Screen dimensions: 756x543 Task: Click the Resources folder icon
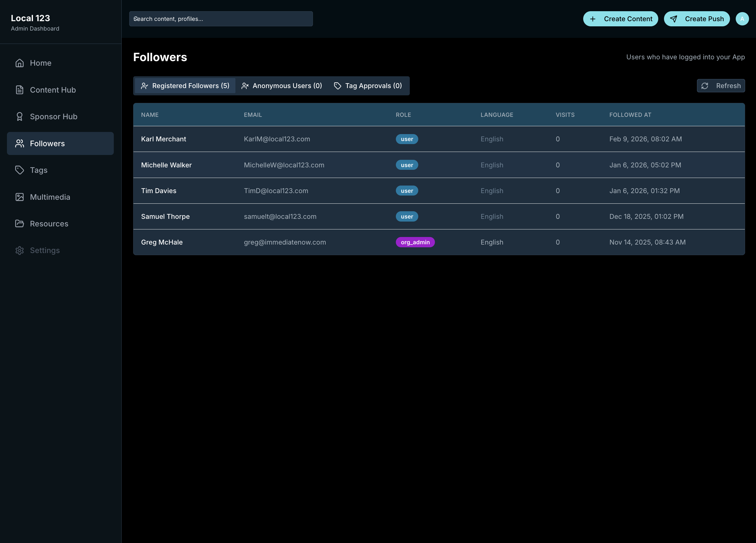(19, 223)
